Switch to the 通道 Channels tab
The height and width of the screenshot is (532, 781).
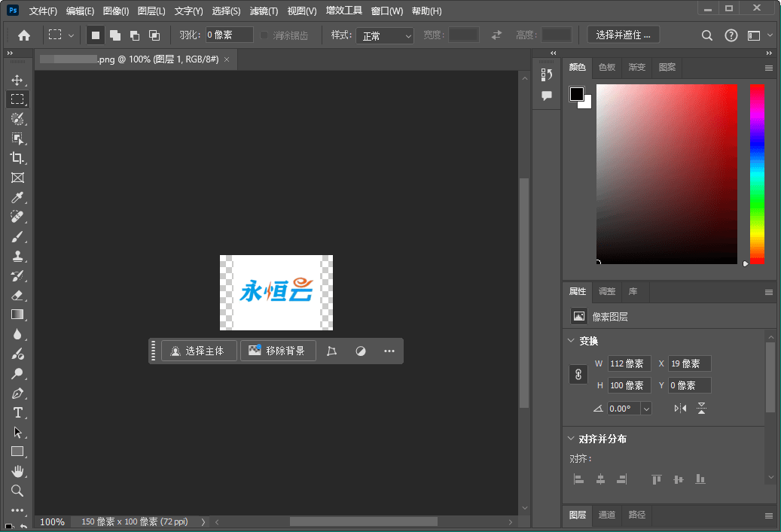pyautogui.click(x=607, y=515)
